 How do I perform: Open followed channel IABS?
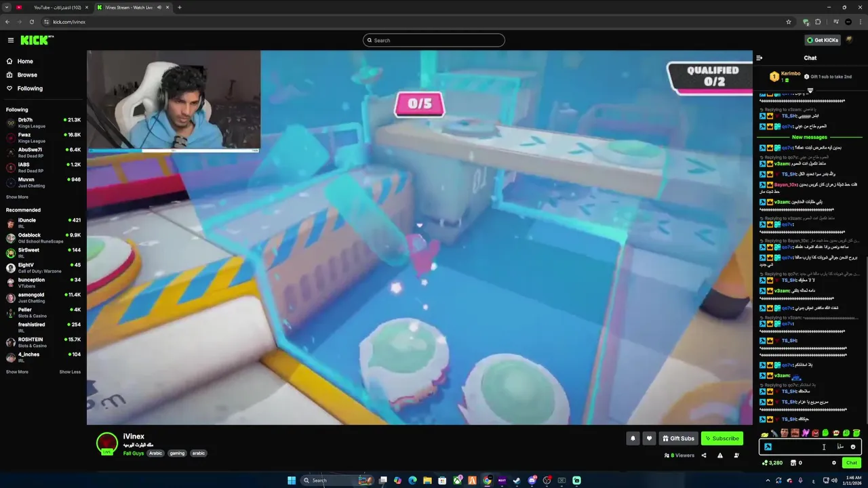43,167
